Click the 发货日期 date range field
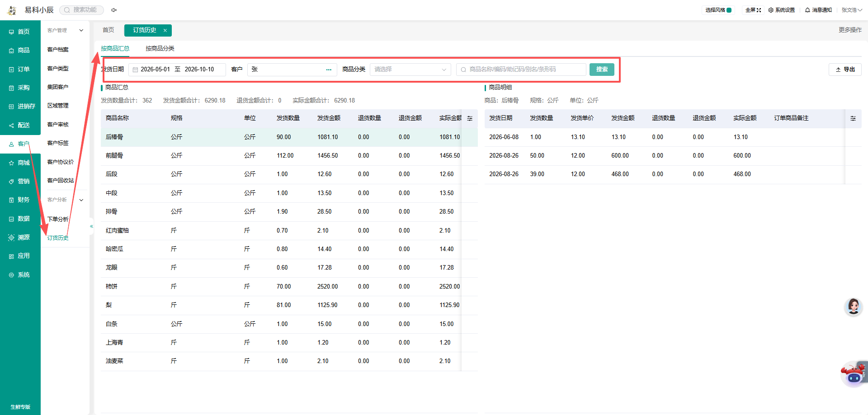The image size is (868, 415). [x=177, y=70]
